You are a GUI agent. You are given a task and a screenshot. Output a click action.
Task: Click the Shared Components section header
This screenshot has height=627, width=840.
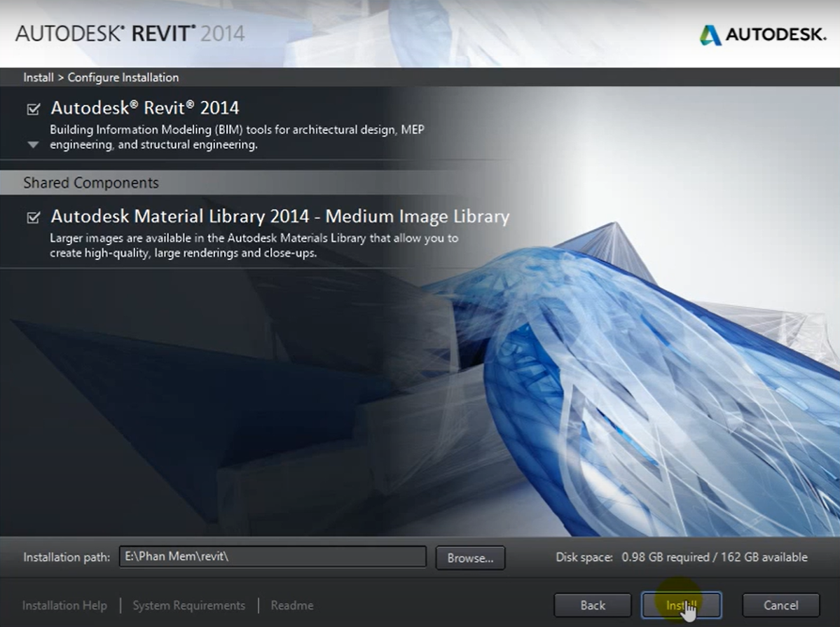tap(91, 183)
